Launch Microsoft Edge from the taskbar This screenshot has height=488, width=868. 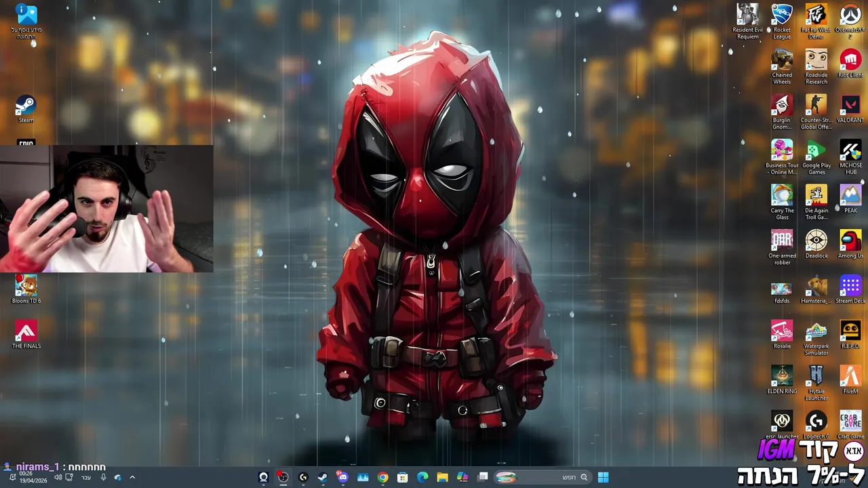point(422,477)
